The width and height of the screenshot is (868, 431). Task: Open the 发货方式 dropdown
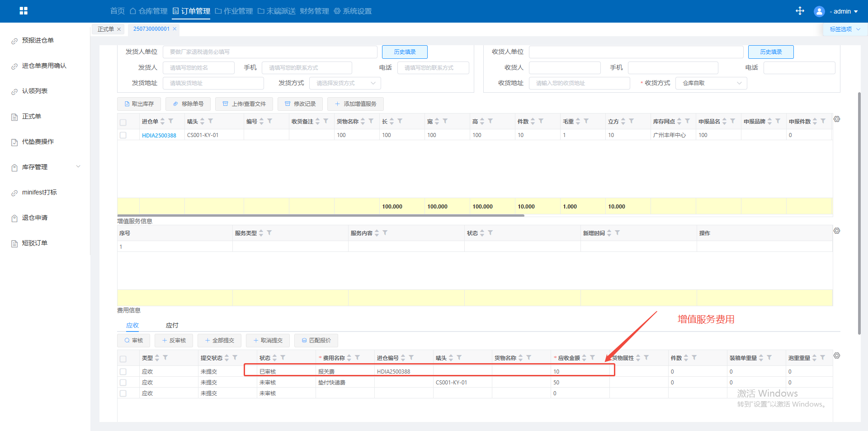click(345, 83)
